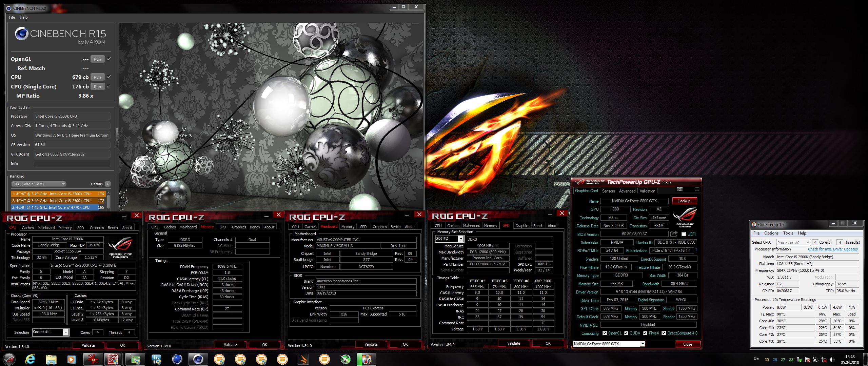Switch to the Sensors tab in GPU-Z
Image resolution: width=868 pixels, height=366 pixels.
(x=608, y=191)
